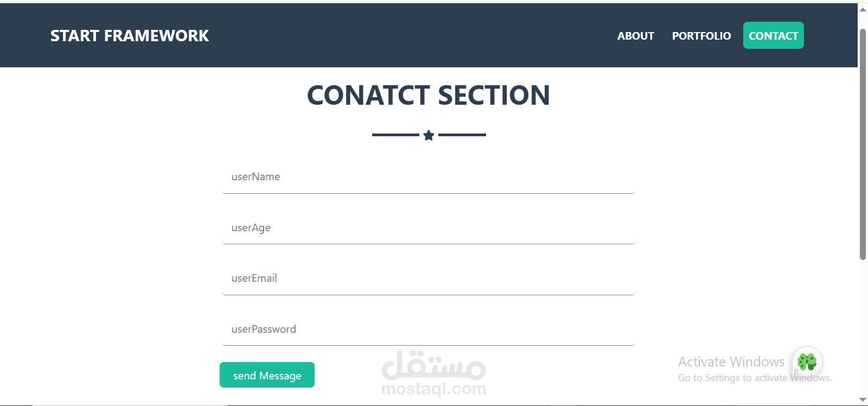The width and height of the screenshot is (868, 406).
Task: Click the CONATCT SECTION heading
Action: click(x=429, y=96)
